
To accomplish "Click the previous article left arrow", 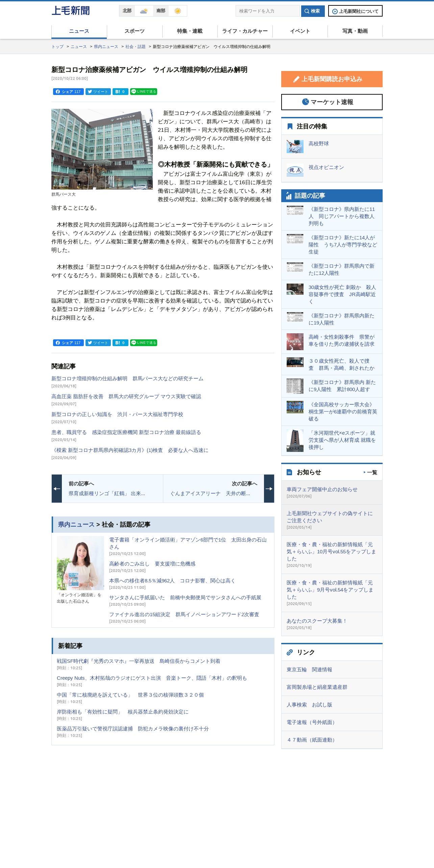I will coord(57,489).
